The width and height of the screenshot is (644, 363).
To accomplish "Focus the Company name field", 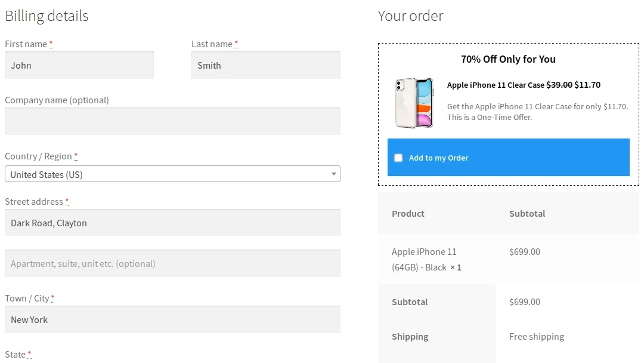I will click(x=172, y=121).
